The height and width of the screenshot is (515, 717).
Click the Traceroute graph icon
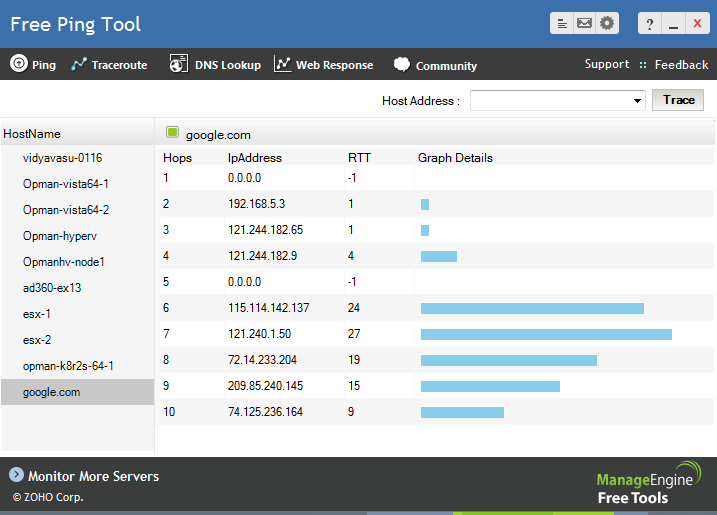point(79,64)
